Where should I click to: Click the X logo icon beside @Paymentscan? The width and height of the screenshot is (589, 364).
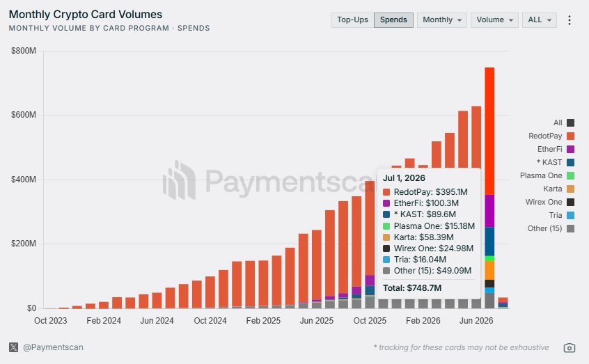point(13,347)
